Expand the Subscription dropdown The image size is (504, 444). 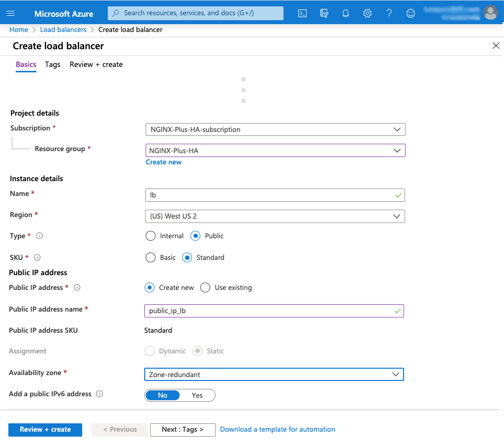point(275,129)
